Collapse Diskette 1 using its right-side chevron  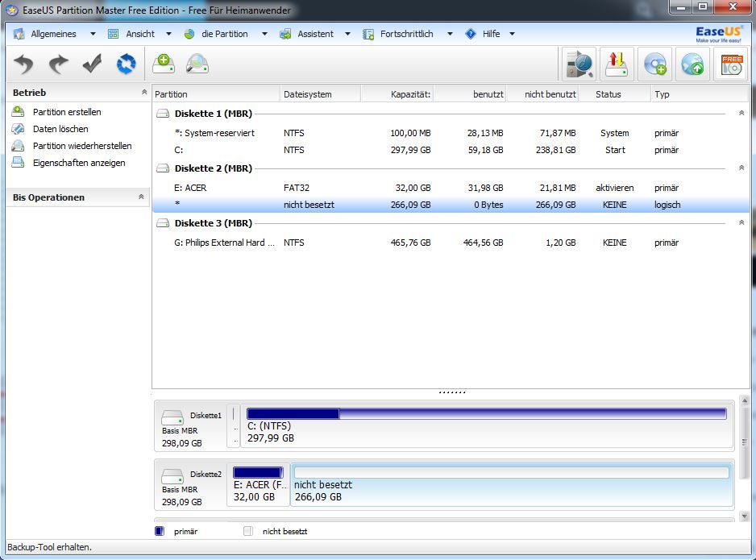(741, 114)
